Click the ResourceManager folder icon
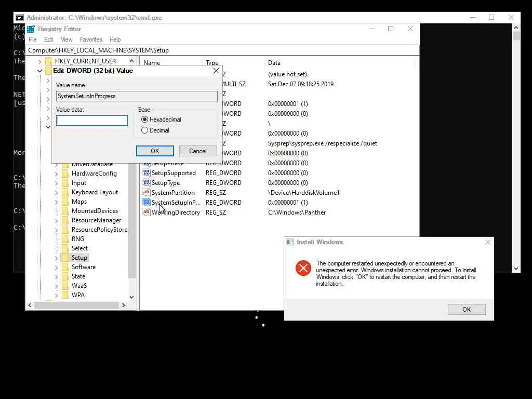This screenshot has width=532, height=399. point(65,220)
